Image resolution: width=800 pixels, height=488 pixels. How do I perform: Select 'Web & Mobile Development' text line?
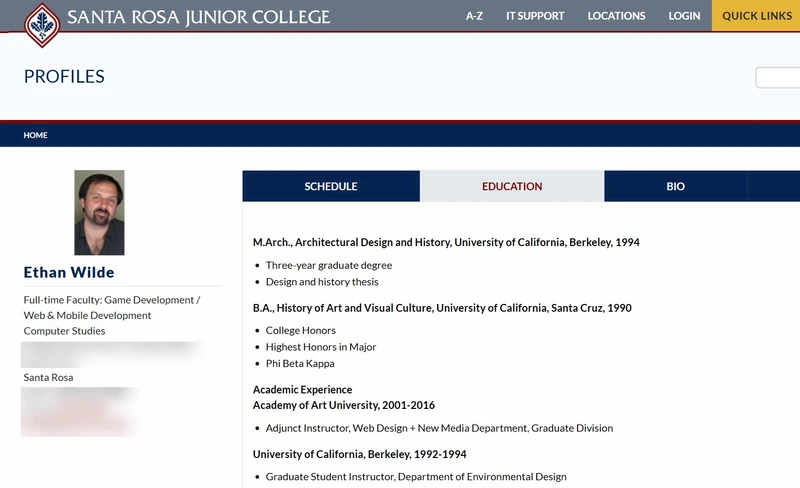pyautogui.click(x=87, y=315)
